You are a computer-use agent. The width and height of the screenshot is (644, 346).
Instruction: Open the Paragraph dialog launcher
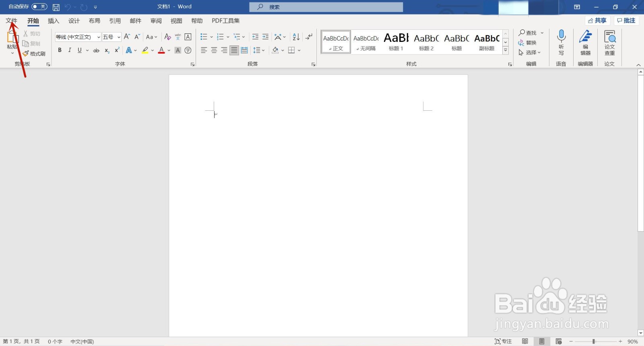pos(313,64)
